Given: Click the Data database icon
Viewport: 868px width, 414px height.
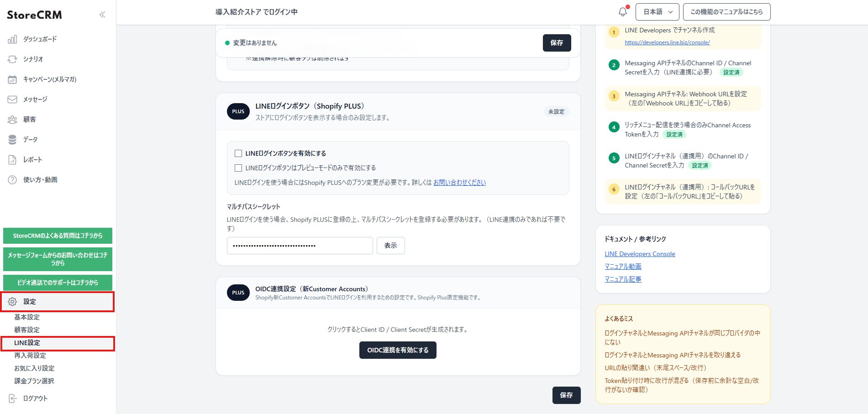Looking at the screenshot, I should [x=12, y=140].
